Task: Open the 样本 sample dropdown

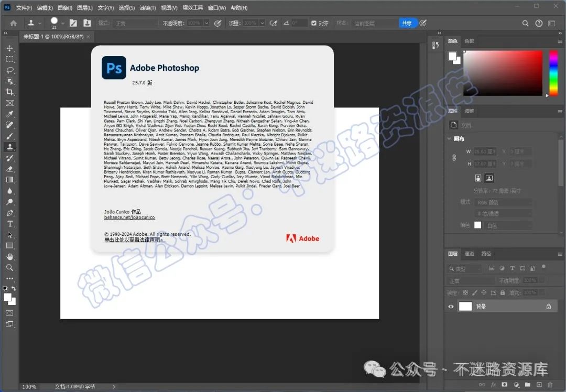Action: point(374,23)
